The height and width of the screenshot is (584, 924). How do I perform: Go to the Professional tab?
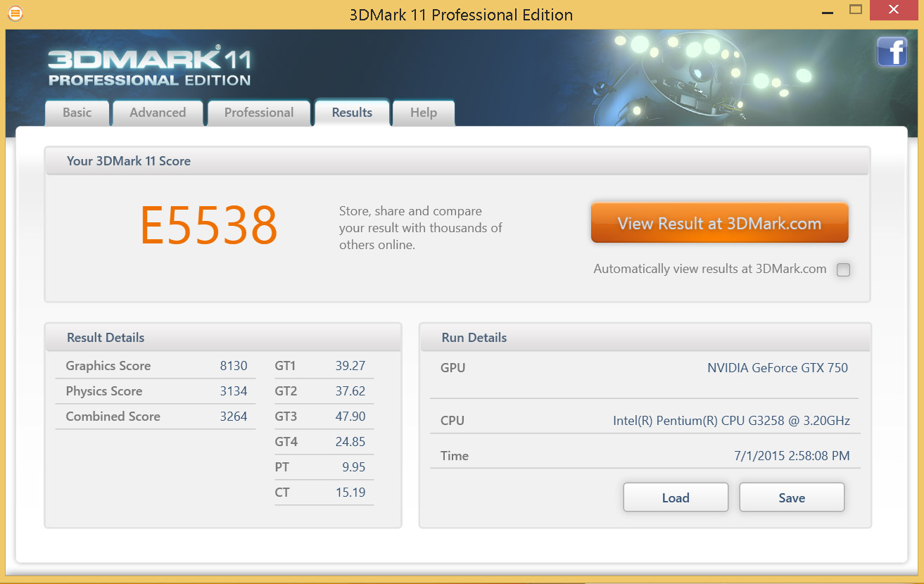point(259,113)
